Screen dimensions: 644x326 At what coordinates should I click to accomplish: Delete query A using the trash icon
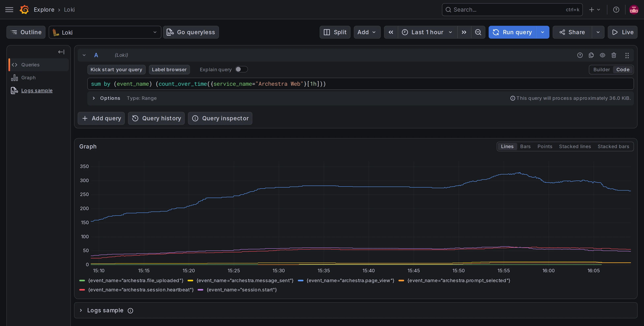pos(614,55)
